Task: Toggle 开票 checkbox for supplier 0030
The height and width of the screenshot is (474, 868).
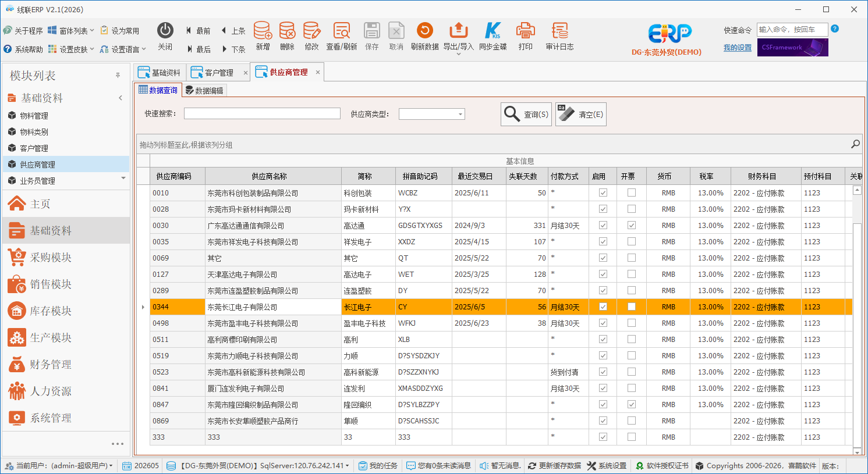Action: 632,225
